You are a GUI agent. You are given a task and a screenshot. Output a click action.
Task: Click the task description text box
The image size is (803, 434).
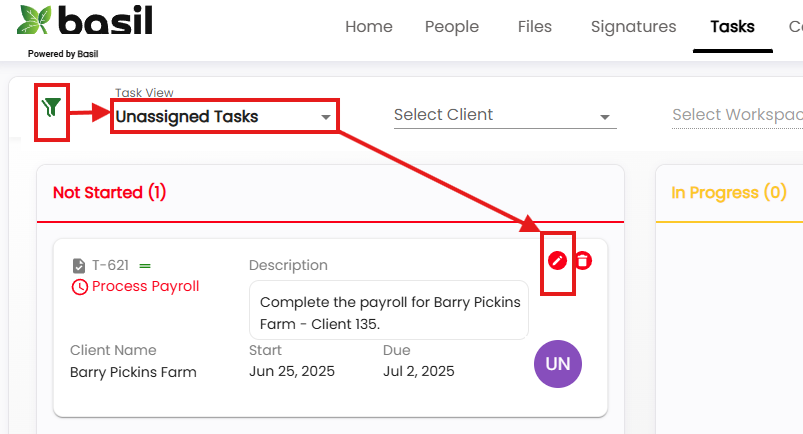point(389,310)
